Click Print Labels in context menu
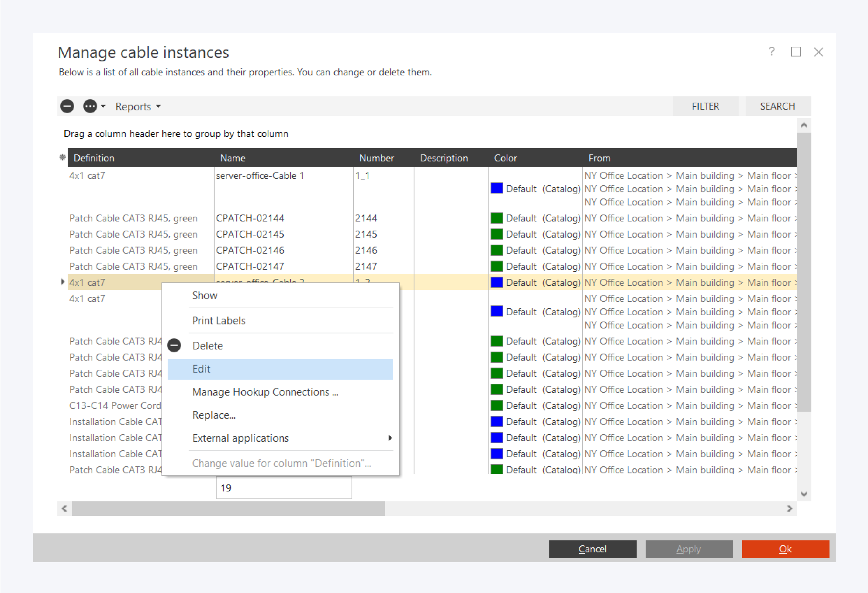Viewport: 868px width, 593px height. [218, 321]
